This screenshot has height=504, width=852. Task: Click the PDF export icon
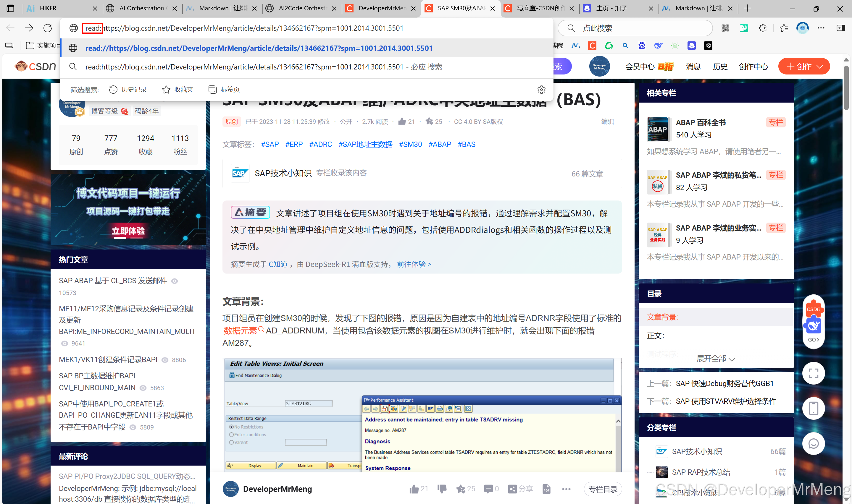point(546,489)
